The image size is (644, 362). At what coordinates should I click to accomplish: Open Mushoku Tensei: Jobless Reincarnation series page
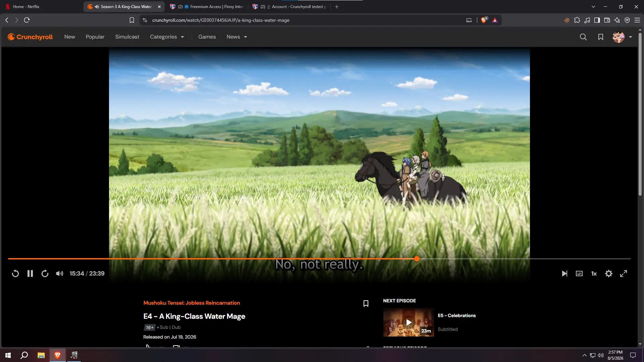[x=192, y=303]
